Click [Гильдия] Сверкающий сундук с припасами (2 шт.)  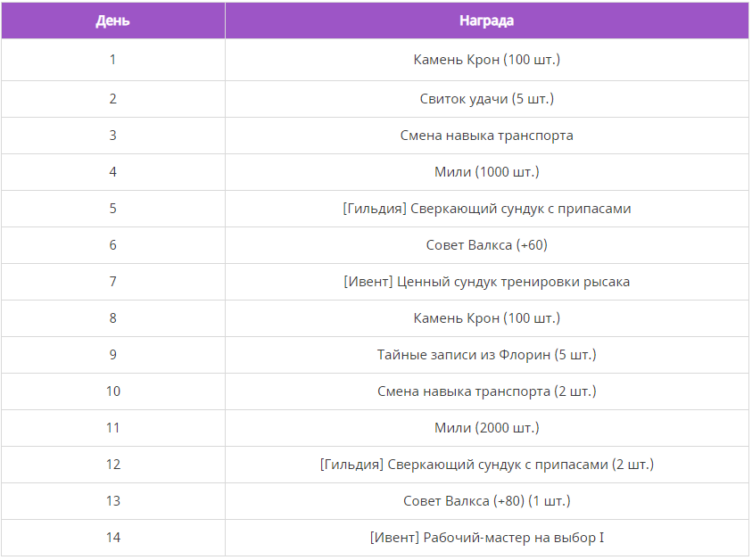tap(487, 465)
